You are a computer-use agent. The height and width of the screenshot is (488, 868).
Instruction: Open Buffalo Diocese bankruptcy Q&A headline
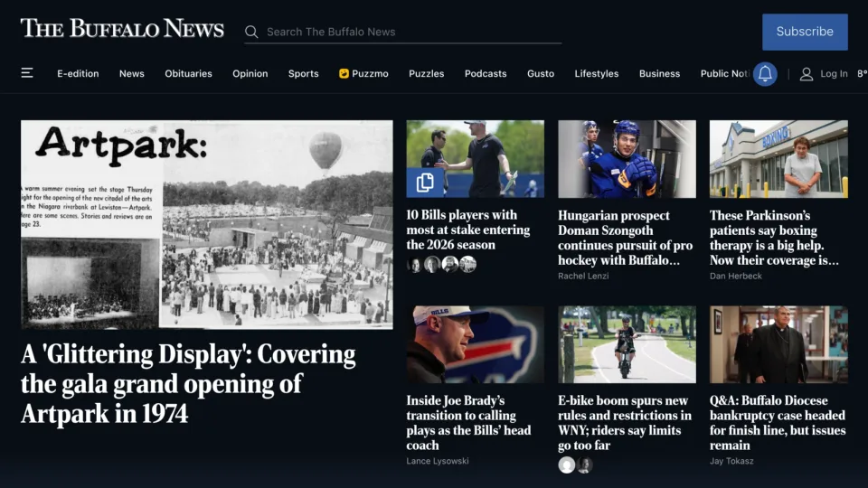778,423
